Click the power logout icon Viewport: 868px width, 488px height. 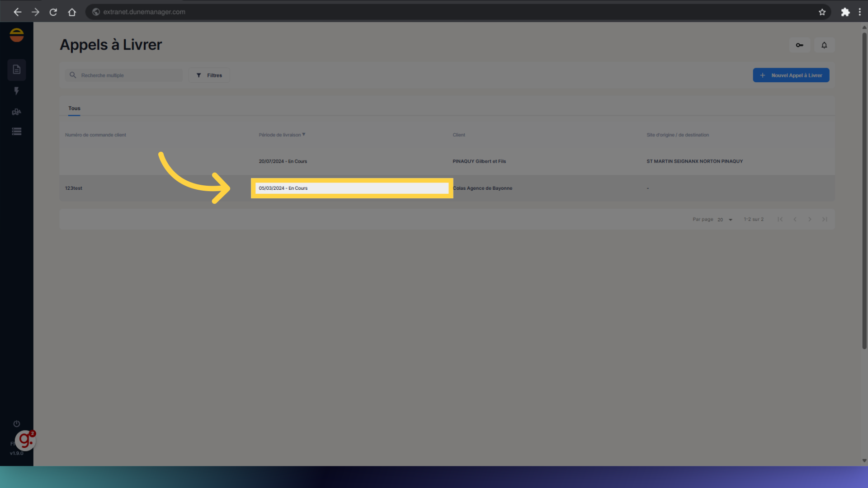pos(17,423)
